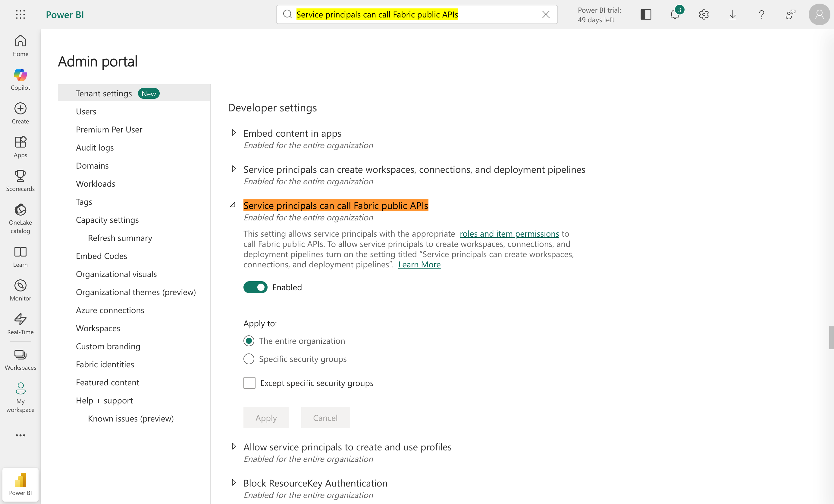Click the search magnifier icon

[x=287, y=14]
